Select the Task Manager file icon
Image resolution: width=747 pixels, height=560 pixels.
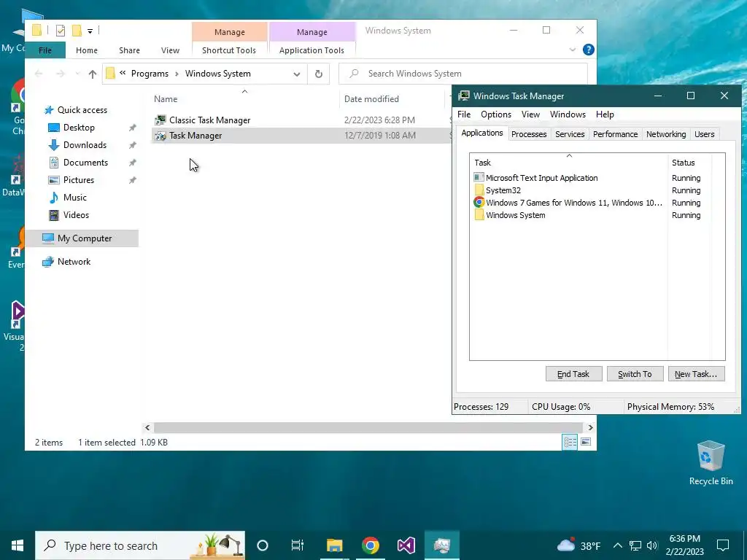tap(160, 136)
